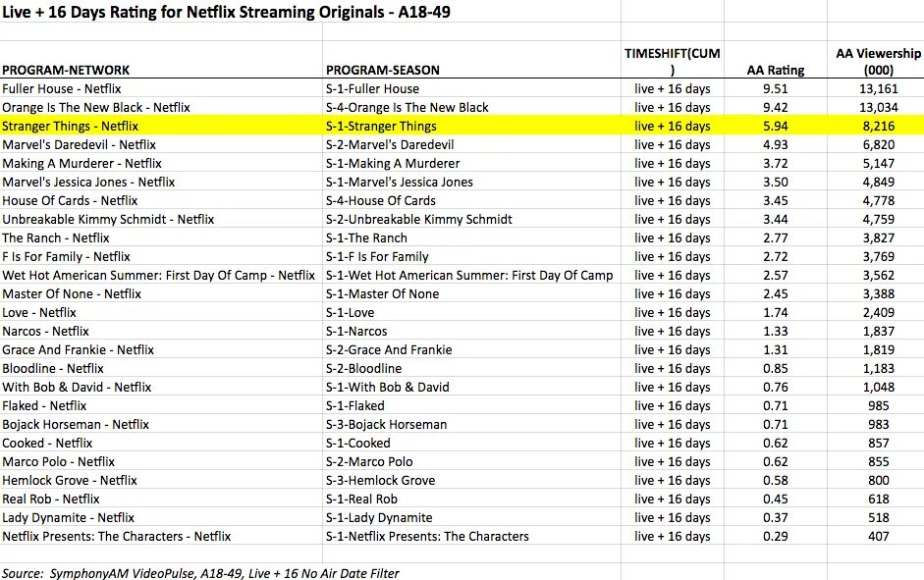Image resolution: width=924 pixels, height=580 pixels.
Task: Select the rating value 3.50
Action: coord(776,182)
